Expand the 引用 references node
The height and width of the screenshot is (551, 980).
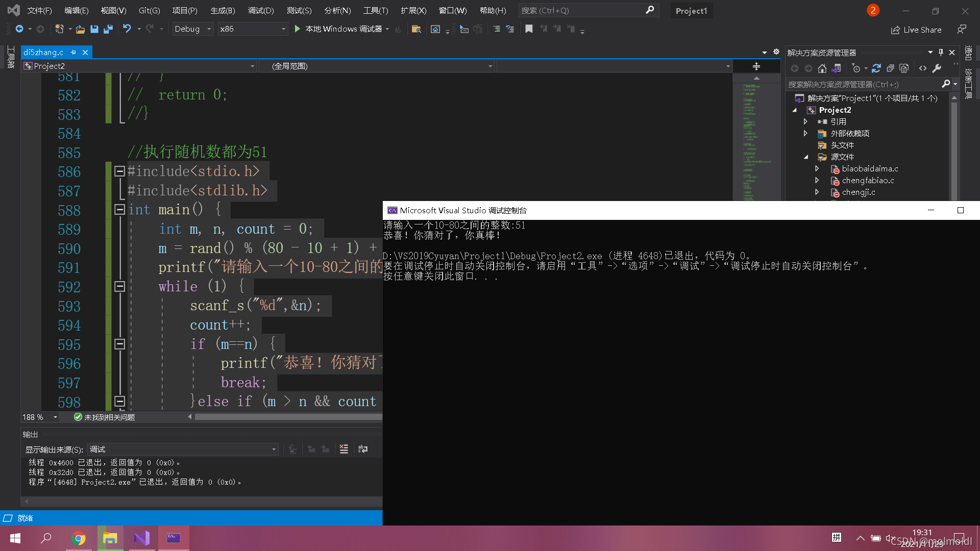coord(805,122)
